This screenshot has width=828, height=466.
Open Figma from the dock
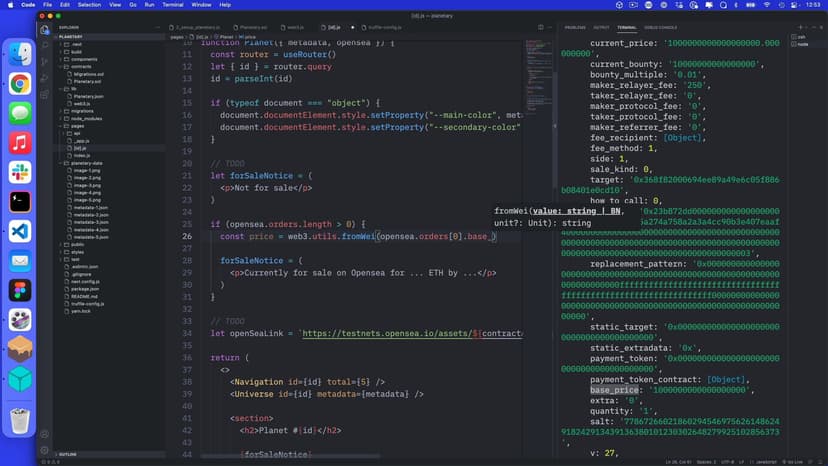point(20,290)
